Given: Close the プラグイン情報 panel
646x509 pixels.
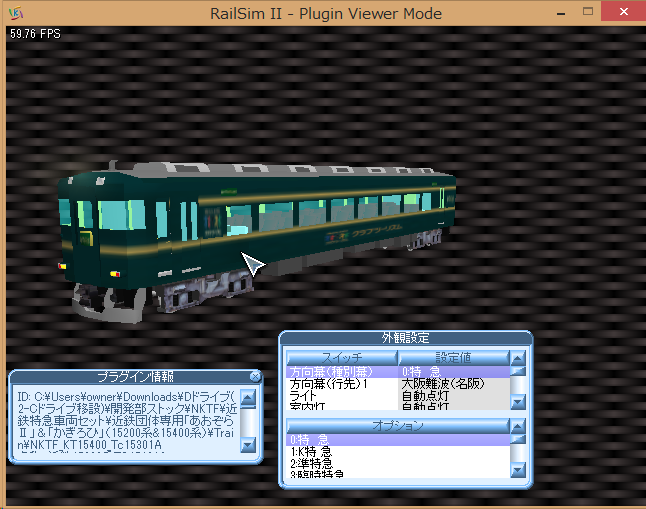Looking at the screenshot, I should pyautogui.click(x=255, y=377).
